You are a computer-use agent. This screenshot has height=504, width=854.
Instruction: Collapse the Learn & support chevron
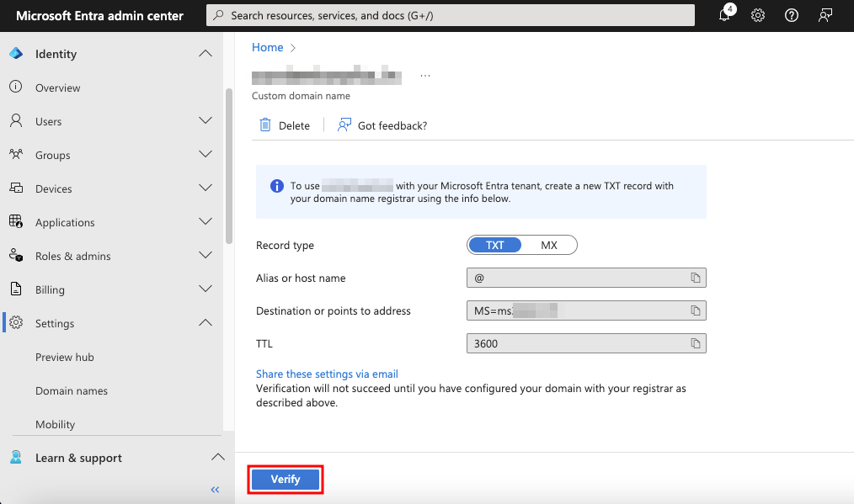pos(218,457)
